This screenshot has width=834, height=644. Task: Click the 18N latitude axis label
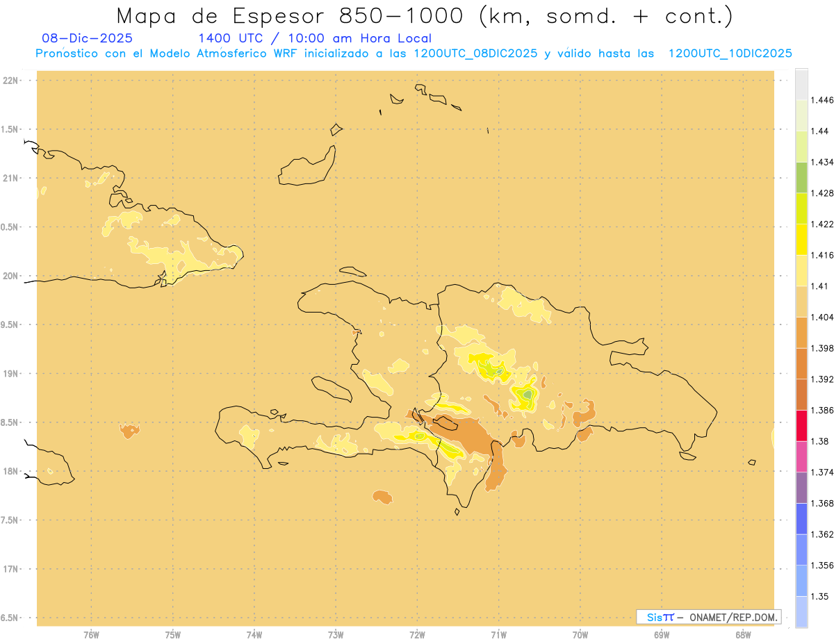[12, 471]
